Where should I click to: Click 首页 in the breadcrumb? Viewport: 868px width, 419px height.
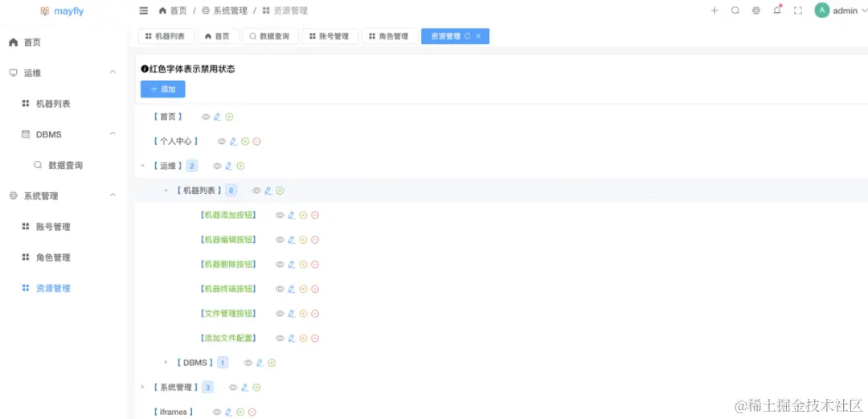click(178, 10)
